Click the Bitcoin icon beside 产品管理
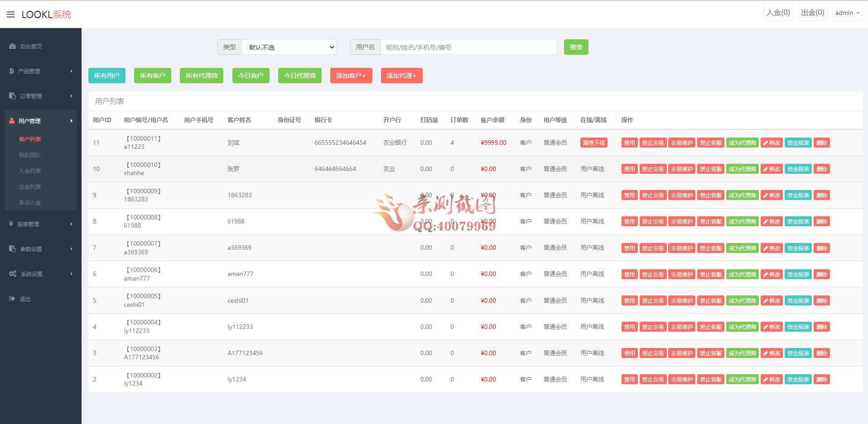Viewport: 868px width, 424px height. tap(11, 71)
